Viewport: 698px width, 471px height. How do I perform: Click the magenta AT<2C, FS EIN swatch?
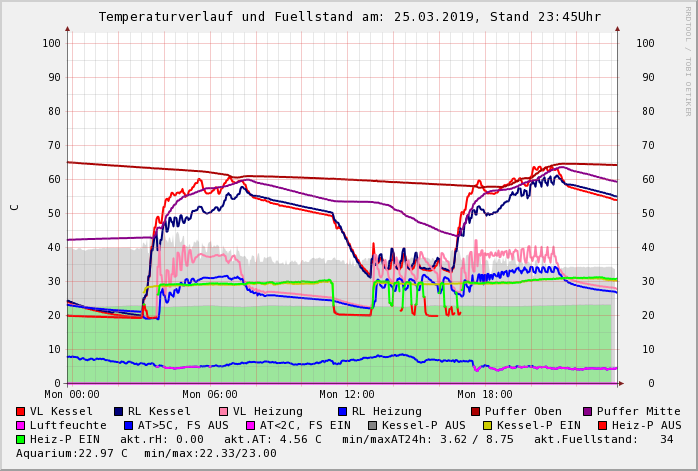[x=251, y=426]
